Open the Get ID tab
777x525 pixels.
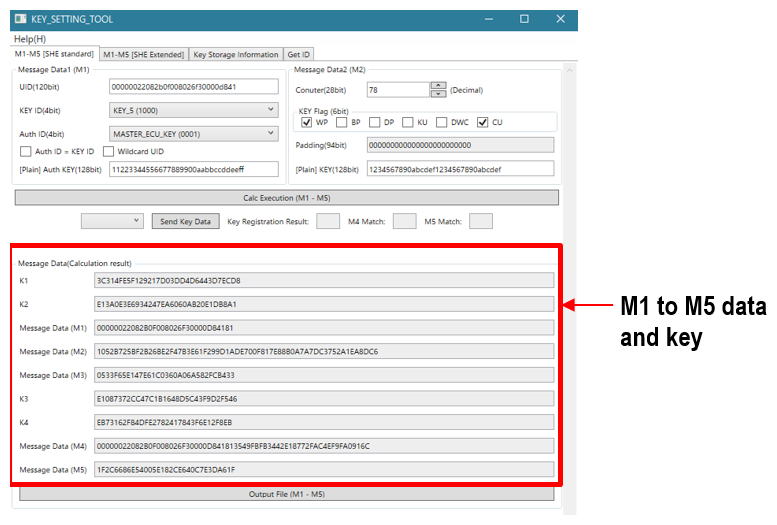[298, 55]
